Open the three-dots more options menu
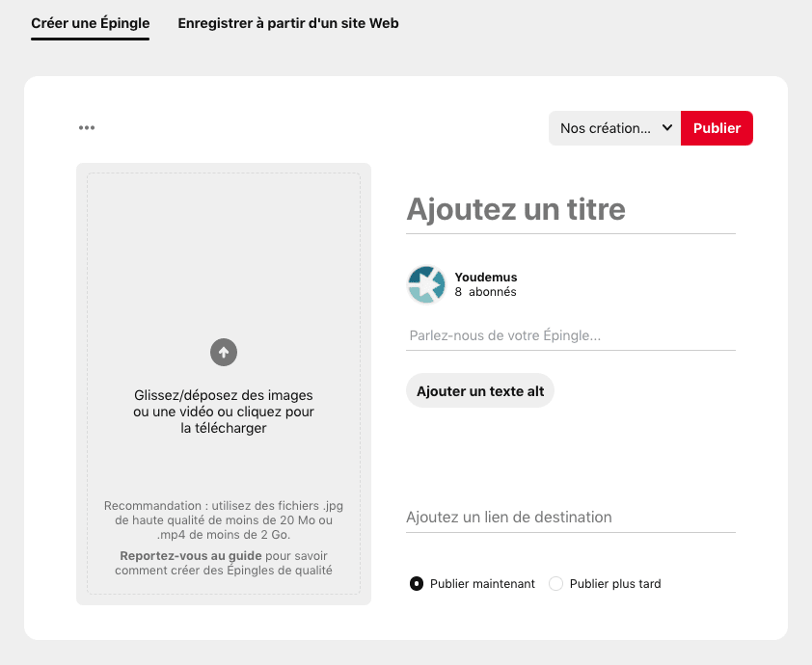The height and width of the screenshot is (665, 812). click(87, 128)
